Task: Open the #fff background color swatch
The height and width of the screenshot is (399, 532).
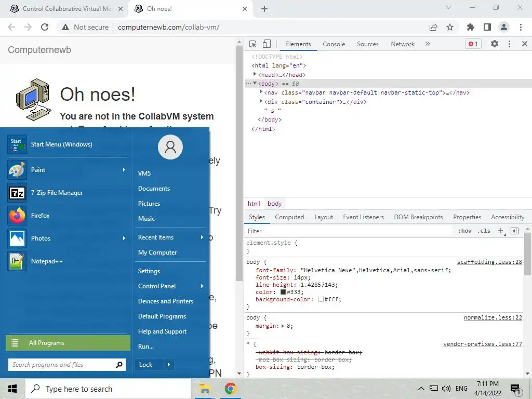Action: point(321,300)
